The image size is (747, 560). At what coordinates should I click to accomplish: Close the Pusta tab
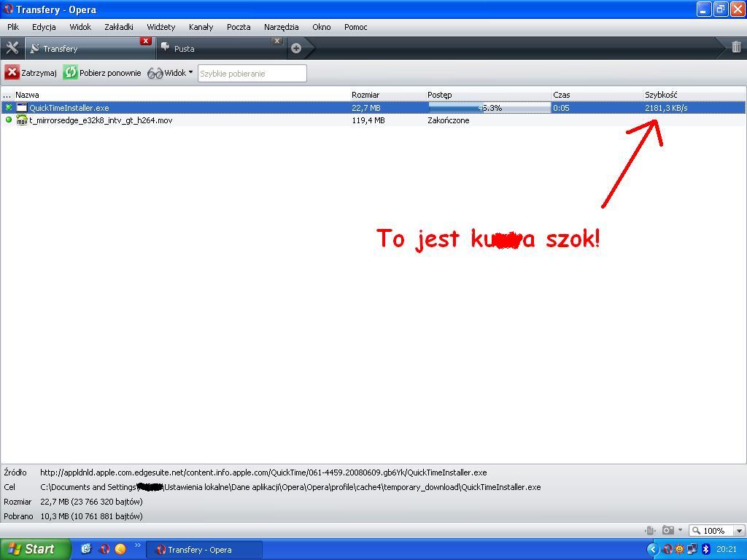point(277,41)
